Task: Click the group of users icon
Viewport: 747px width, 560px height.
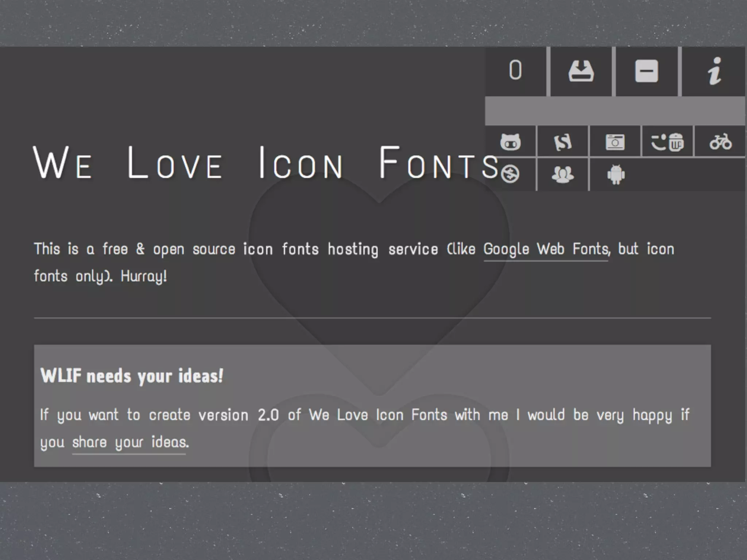Action: coord(562,174)
